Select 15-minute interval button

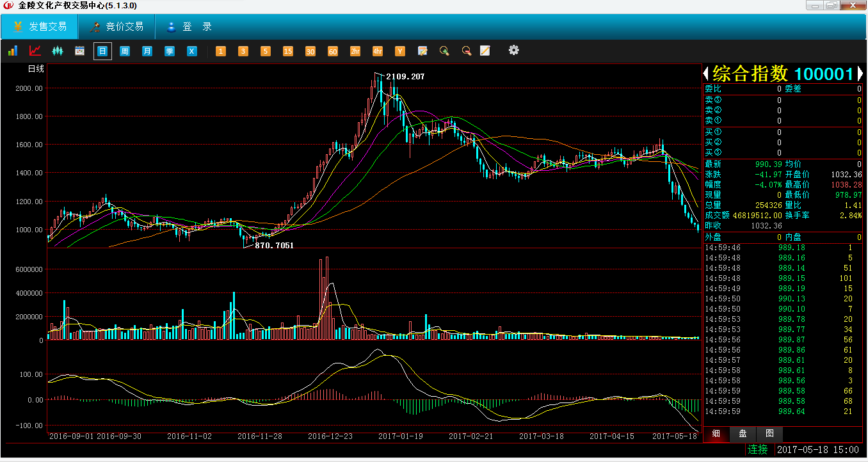pos(288,51)
